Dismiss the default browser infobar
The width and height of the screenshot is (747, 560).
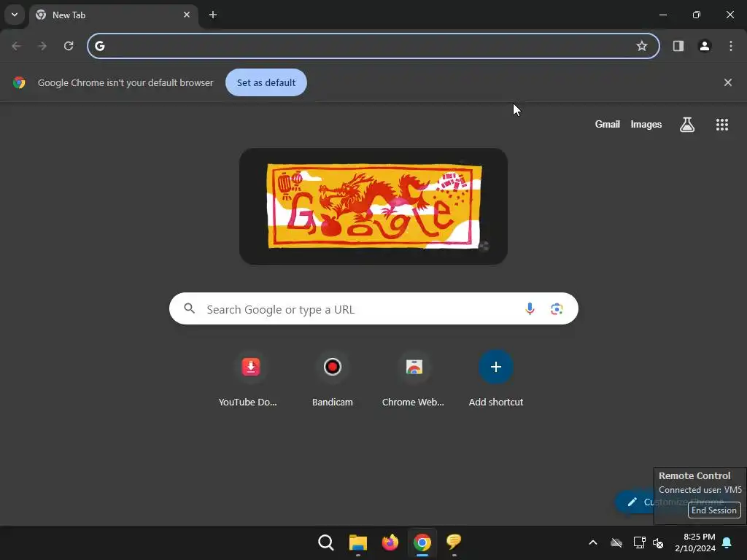[728, 82]
